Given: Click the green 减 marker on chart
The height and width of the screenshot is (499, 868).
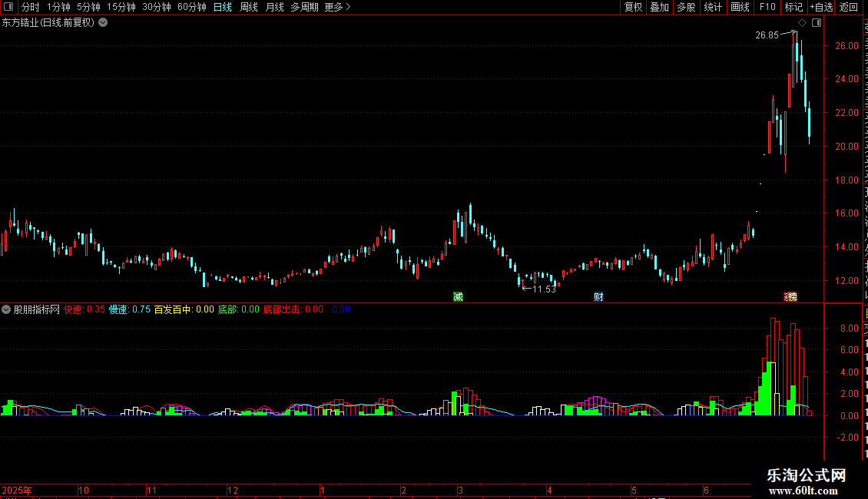Looking at the screenshot, I should coord(459,297).
